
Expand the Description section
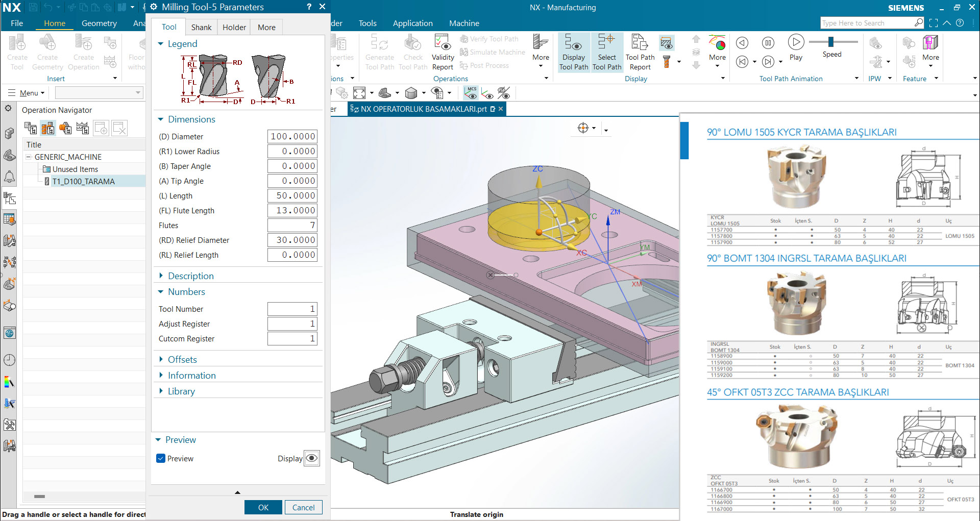click(x=161, y=276)
